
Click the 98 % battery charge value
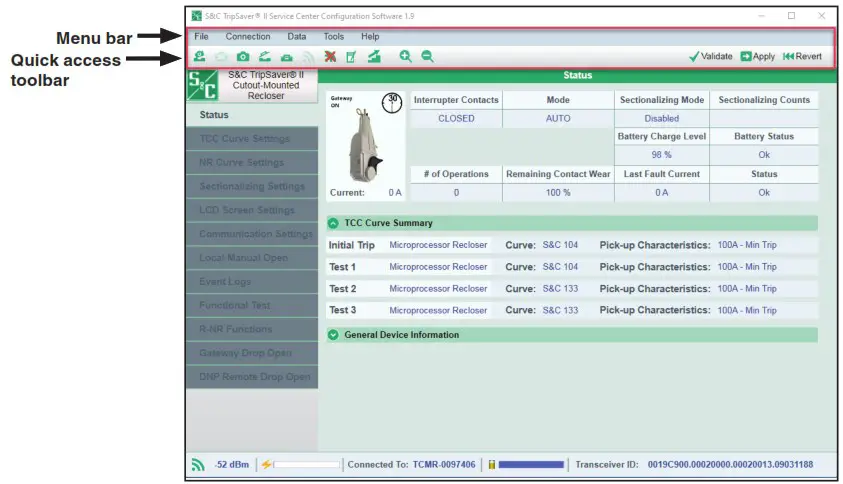pos(662,154)
